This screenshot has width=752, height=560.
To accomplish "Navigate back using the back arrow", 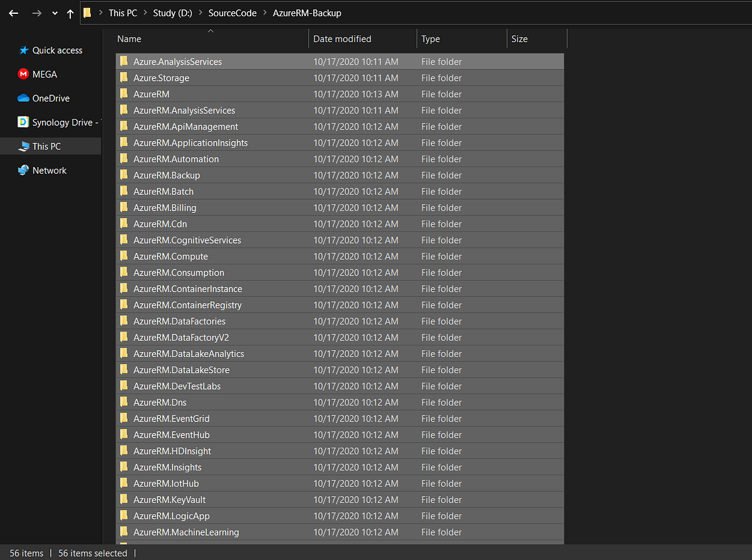I will (13, 13).
